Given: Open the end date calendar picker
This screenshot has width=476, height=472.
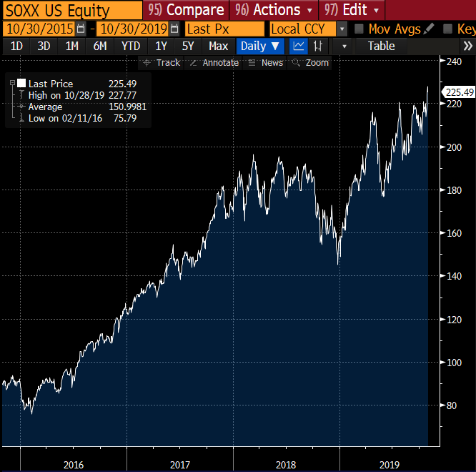Looking at the screenshot, I should (x=174, y=29).
